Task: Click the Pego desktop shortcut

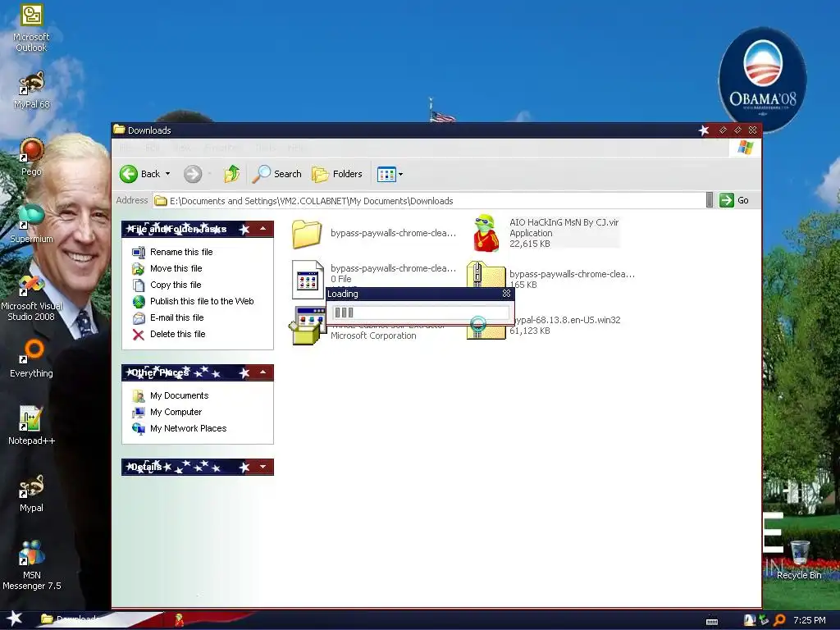Action: (x=31, y=157)
